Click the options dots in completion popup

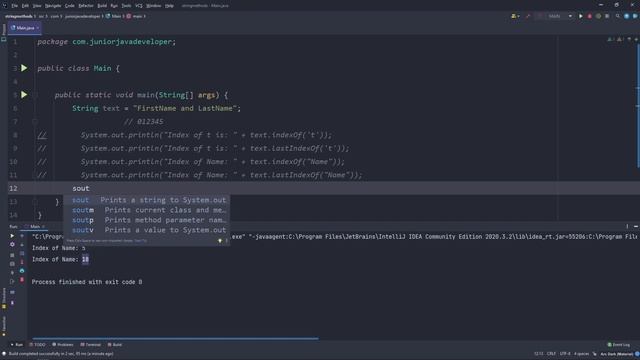(x=227, y=240)
